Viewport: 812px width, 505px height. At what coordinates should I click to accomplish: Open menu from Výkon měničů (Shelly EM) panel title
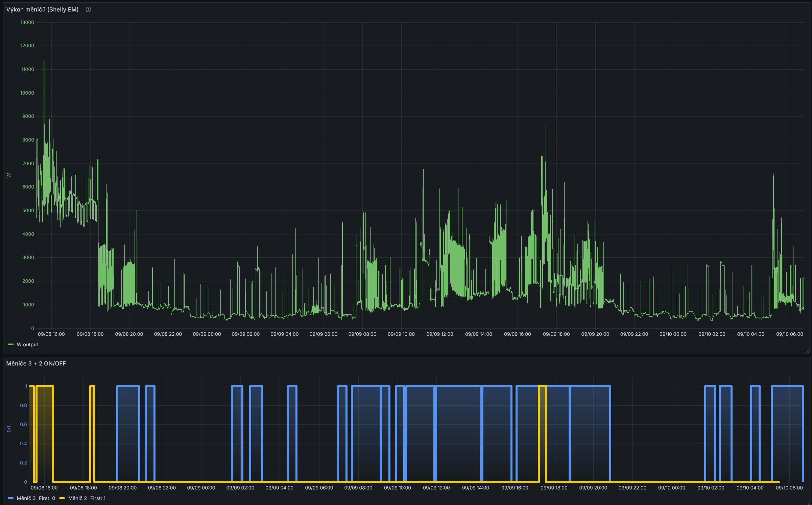(x=42, y=9)
